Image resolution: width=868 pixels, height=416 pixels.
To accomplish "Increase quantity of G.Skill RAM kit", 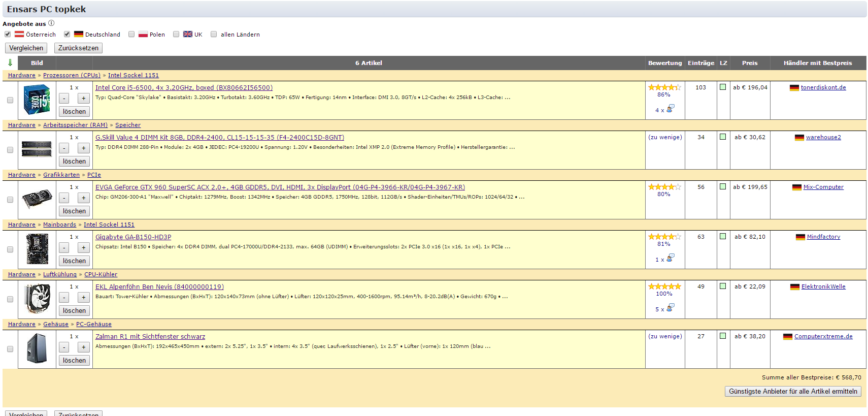I will tap(84, 148).
